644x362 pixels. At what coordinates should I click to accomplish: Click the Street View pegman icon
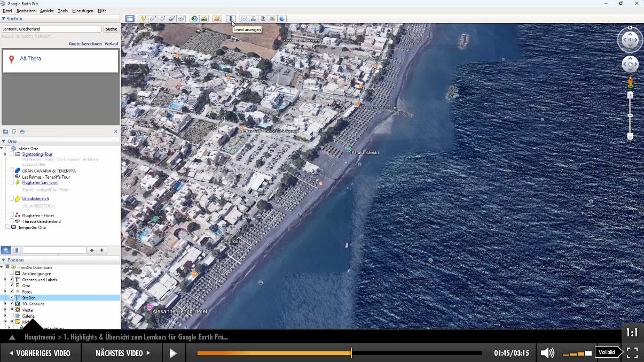(630, 82)
